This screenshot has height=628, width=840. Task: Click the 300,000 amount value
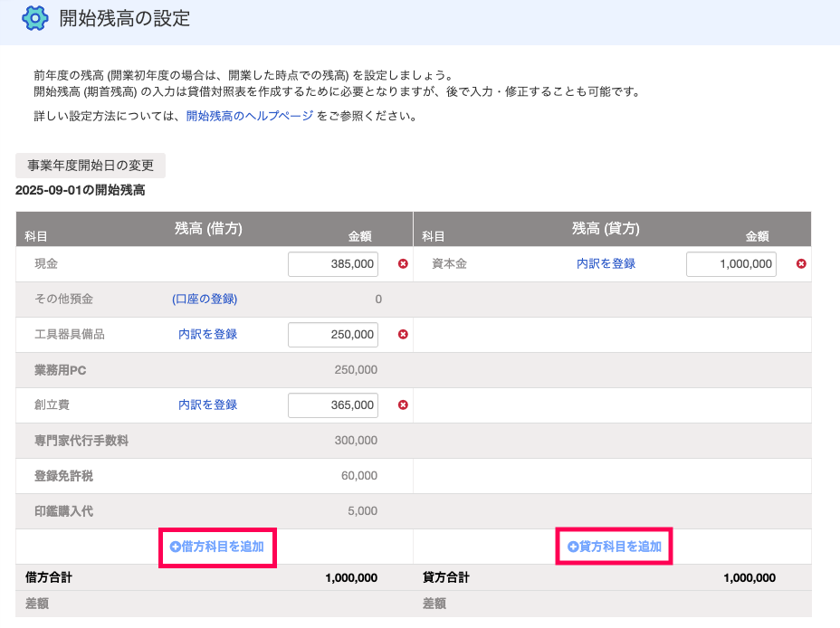(356, 441)
